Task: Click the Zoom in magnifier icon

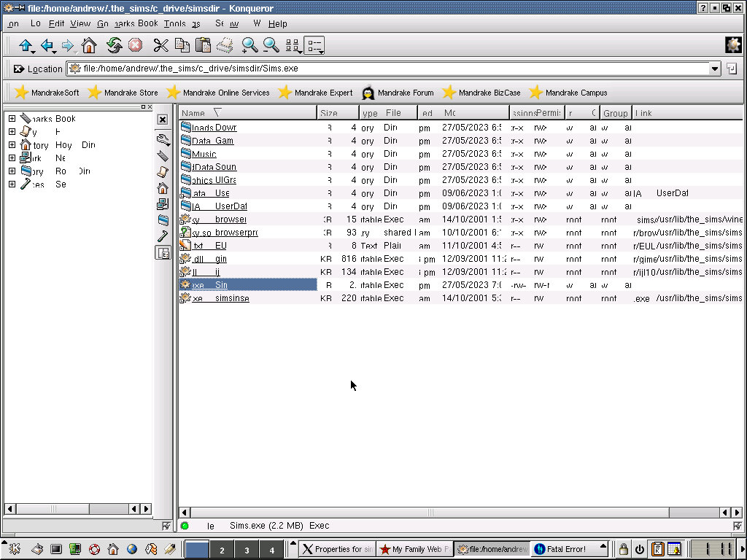Action: [249, 46]
